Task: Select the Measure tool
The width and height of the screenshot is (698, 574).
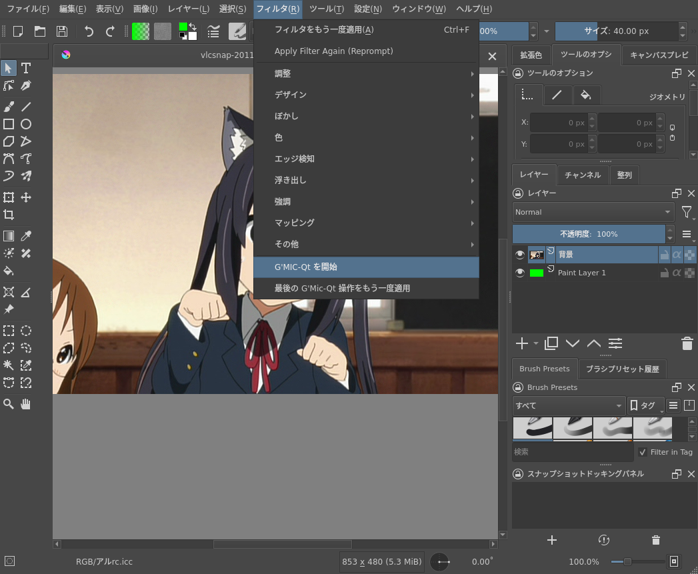Action: coord(26,292)
